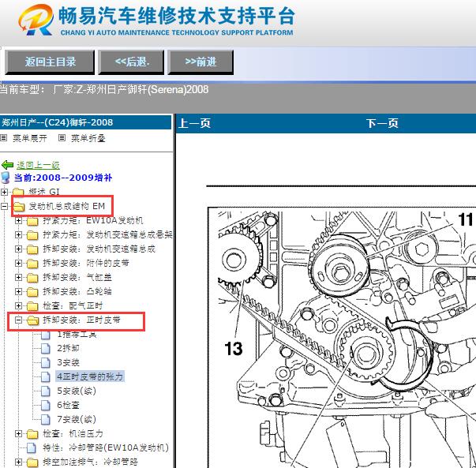Expand 检查: 配气正时 node
Image resolution: width=476 pixels, height=468 pixels.
[18, 306]
